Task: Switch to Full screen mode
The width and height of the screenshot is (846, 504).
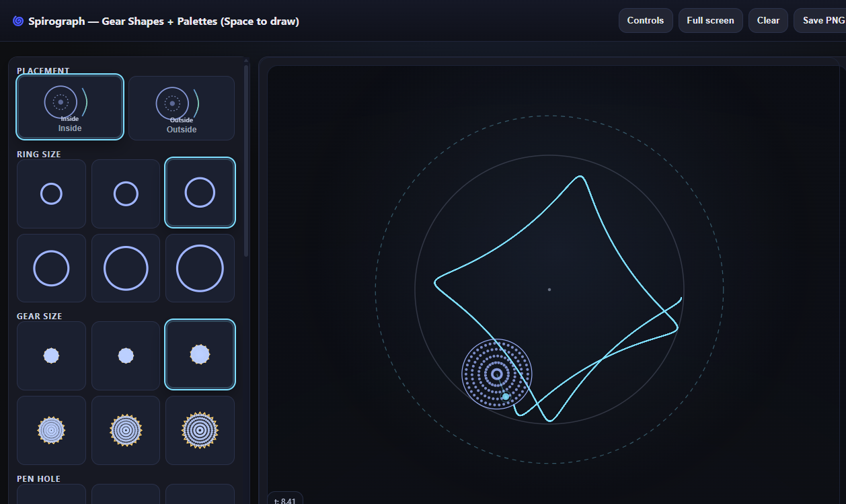Action: point(710,20)
